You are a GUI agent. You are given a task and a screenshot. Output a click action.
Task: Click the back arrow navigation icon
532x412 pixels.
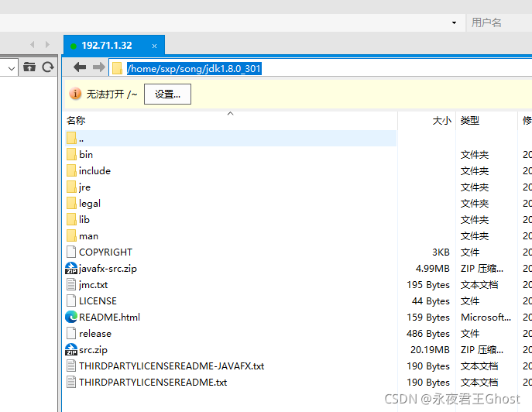click(x=80, y=67)
